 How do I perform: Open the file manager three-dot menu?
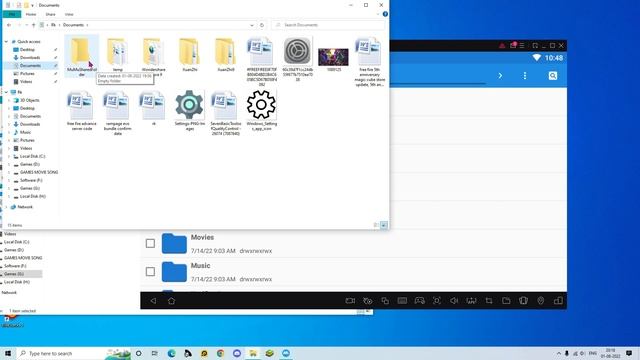(x=525, y=76)
